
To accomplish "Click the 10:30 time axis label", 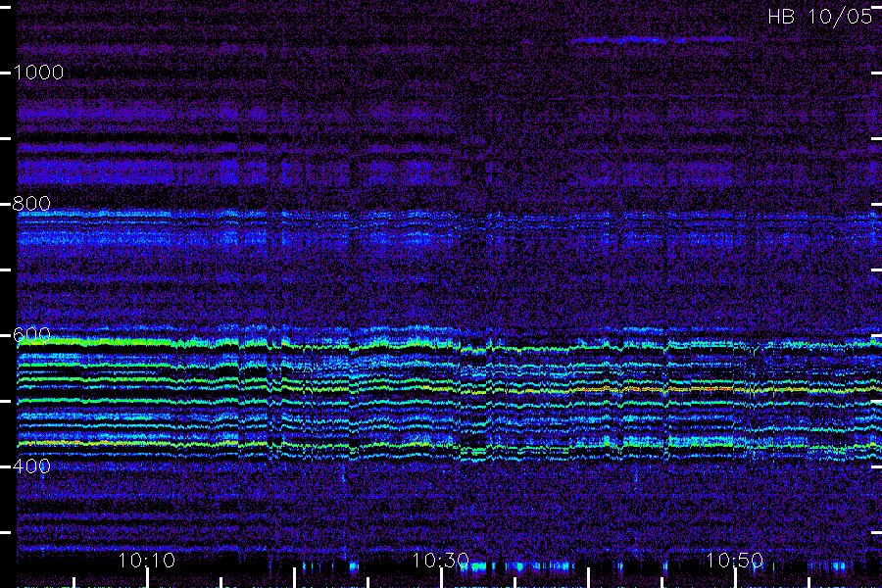I will (440, 561).
